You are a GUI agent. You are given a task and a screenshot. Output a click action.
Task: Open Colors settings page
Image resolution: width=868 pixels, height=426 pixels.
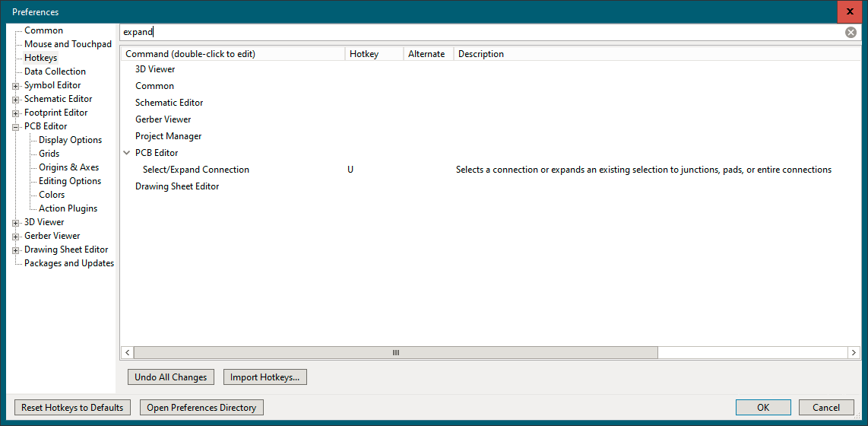click(52, 195)
